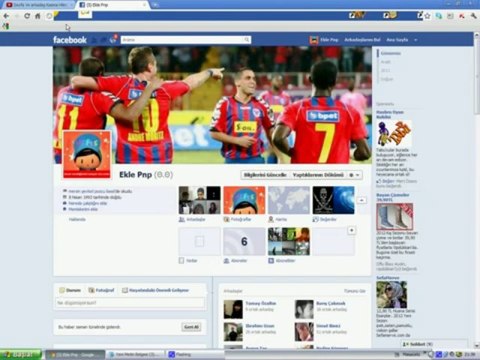Open Arkadaşlar friends thumbnail tile
The image size is (480, 360).
click(199, 200)
